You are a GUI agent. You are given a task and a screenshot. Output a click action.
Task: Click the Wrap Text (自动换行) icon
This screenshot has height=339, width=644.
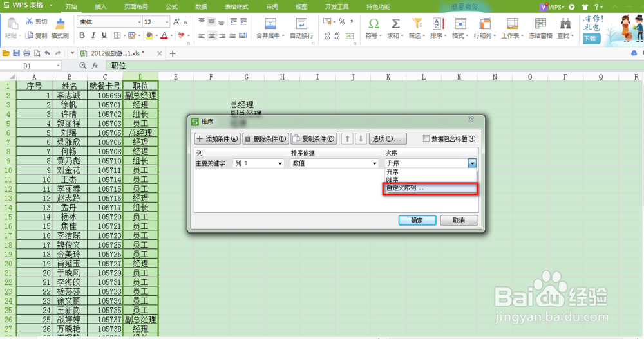click(x=301, y=23)
